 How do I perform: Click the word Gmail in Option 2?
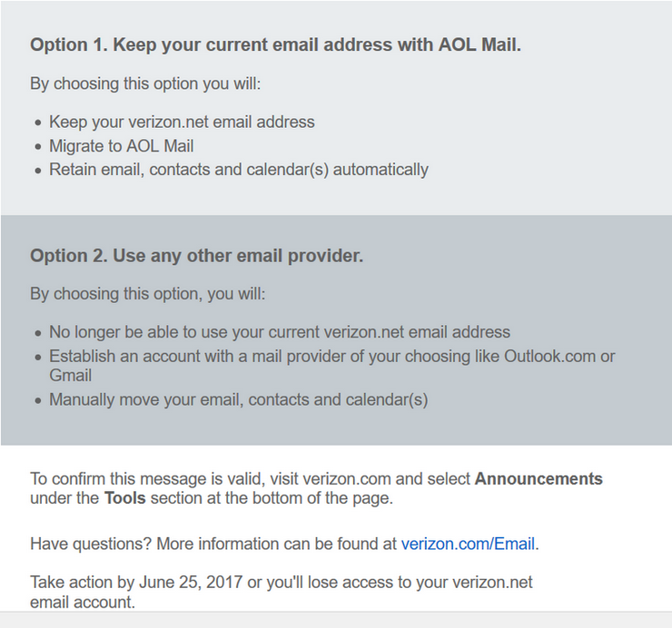click(x=71, y=375)
